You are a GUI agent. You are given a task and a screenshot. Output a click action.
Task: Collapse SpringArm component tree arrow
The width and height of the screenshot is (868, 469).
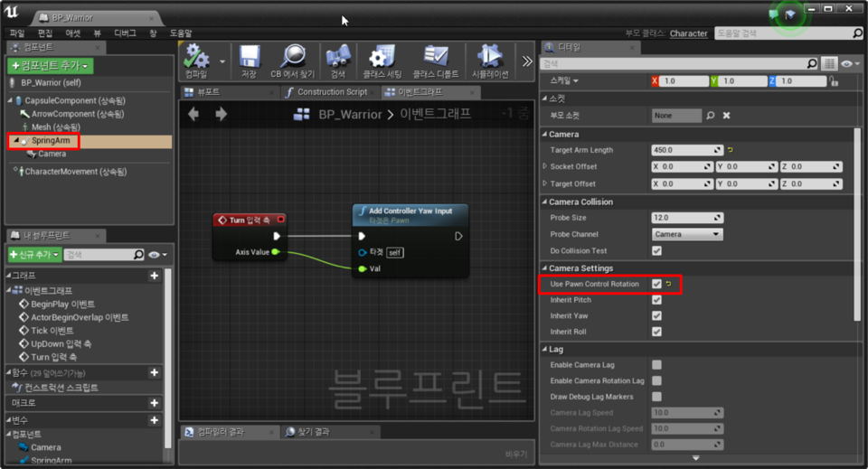[16, 140]
